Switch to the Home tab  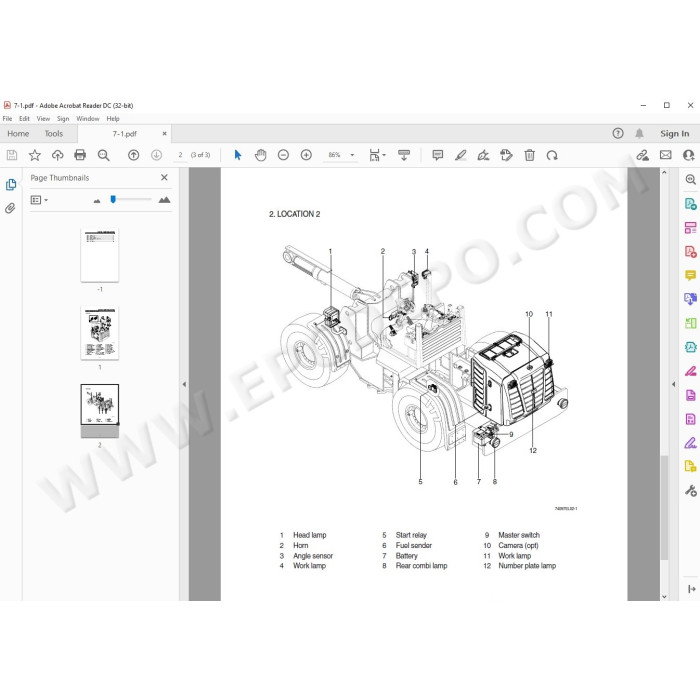point(18,133)
